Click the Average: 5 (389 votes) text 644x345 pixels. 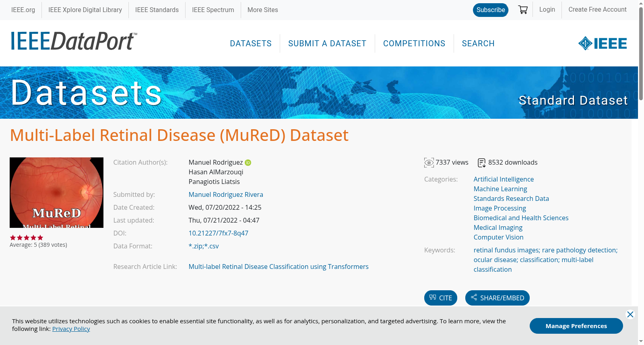[38, 245]
